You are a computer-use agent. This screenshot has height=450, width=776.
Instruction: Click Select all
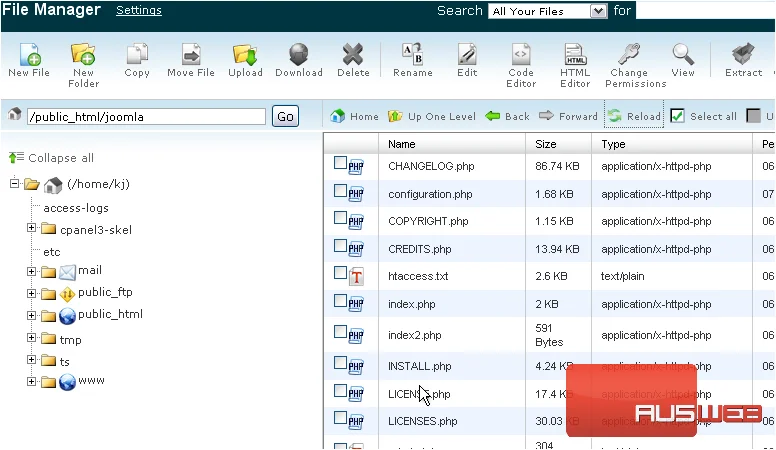click(x=703, y=116)
